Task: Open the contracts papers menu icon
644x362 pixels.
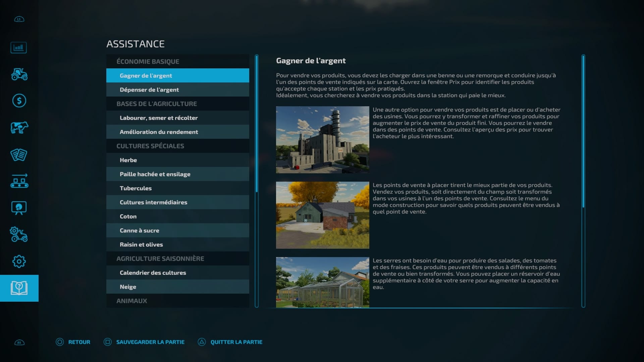Action: click(x=19, y=155)
